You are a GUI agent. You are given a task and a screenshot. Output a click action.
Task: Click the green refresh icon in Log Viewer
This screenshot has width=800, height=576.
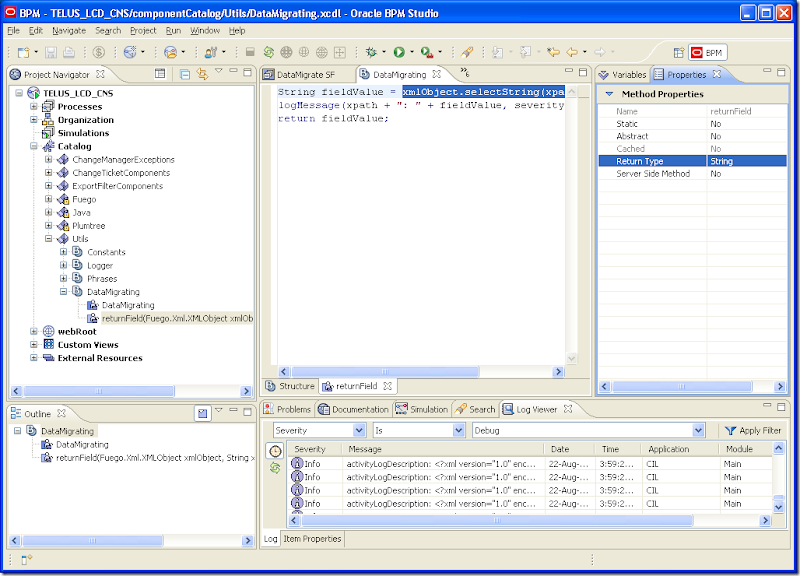tap(275, 467)
